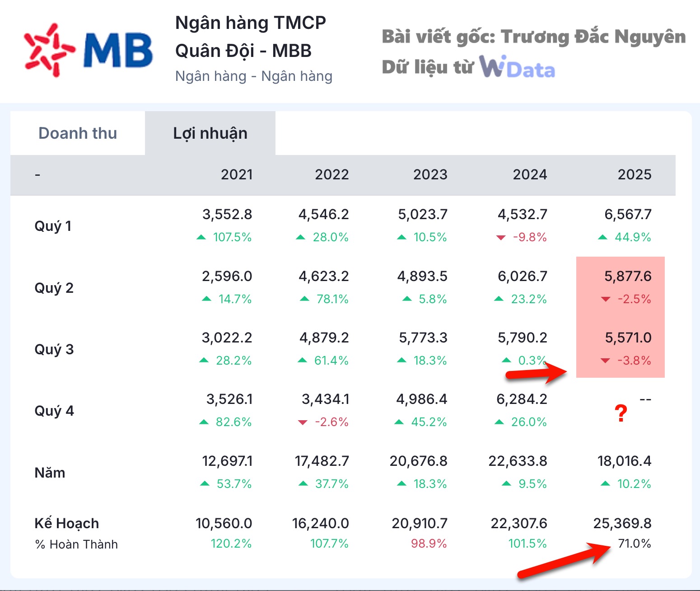The width and height of the screenshot is (700, 591).
Task: Click the value 4,532.7
Action: pyautogui.click(x=523, y=214)
